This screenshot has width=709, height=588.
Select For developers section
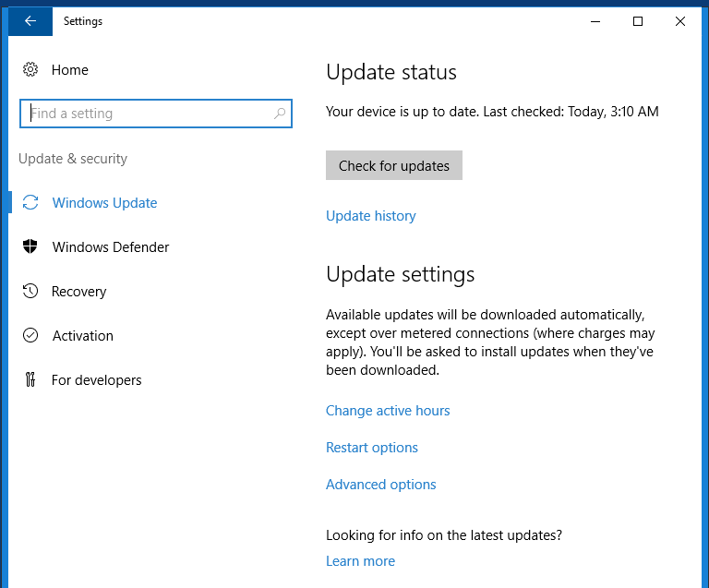point(96,380)
